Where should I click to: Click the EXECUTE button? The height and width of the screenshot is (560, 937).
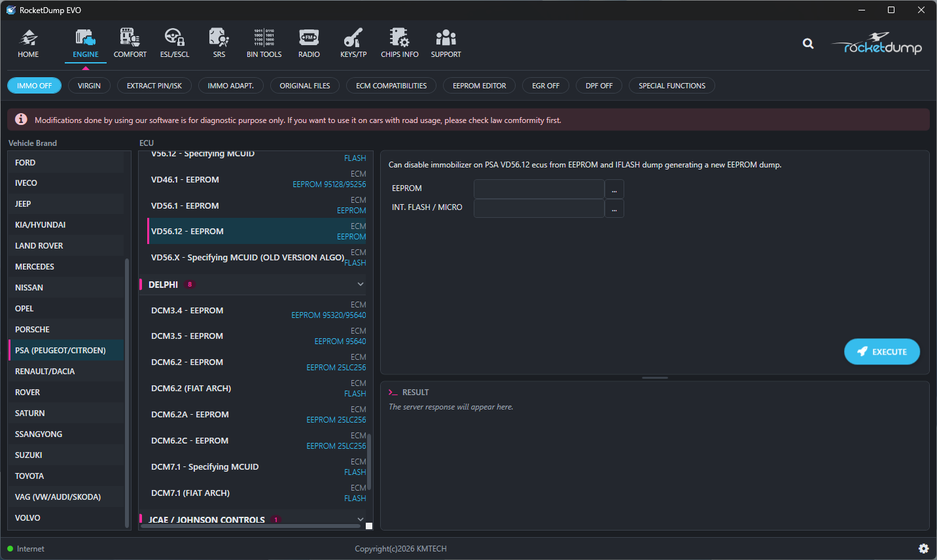(882, 351)
